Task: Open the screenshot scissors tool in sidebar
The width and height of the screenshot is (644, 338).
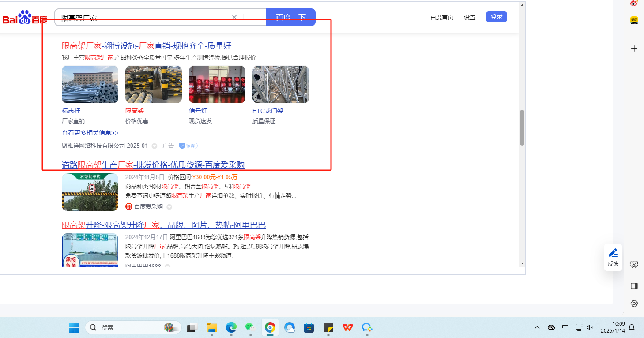Action: click(x=634, y=264)
